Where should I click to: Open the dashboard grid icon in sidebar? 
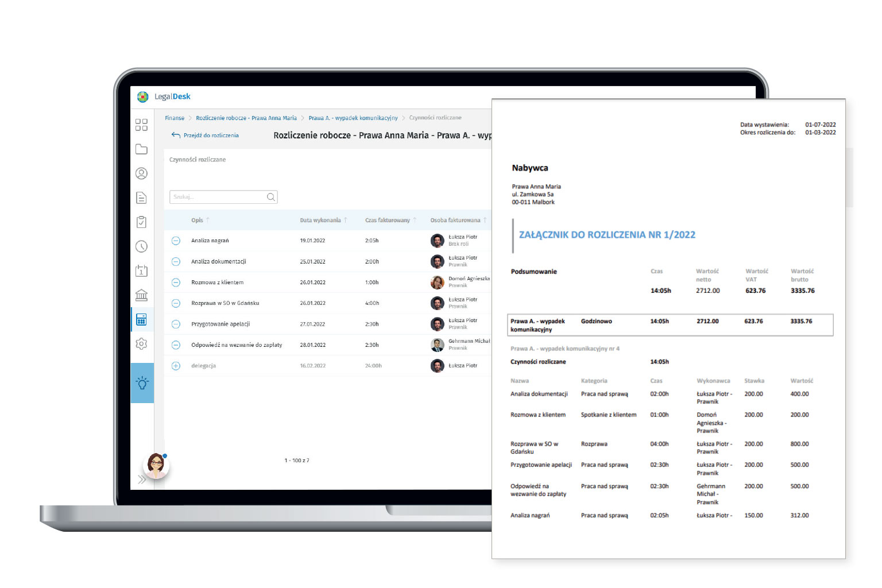(x=141, y=125)
